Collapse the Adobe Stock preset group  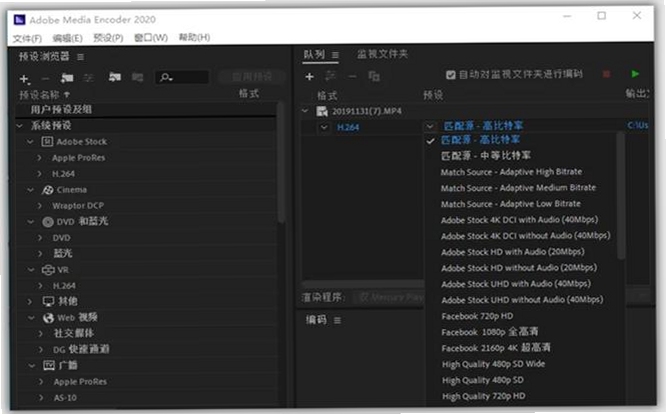pos(30,142)
